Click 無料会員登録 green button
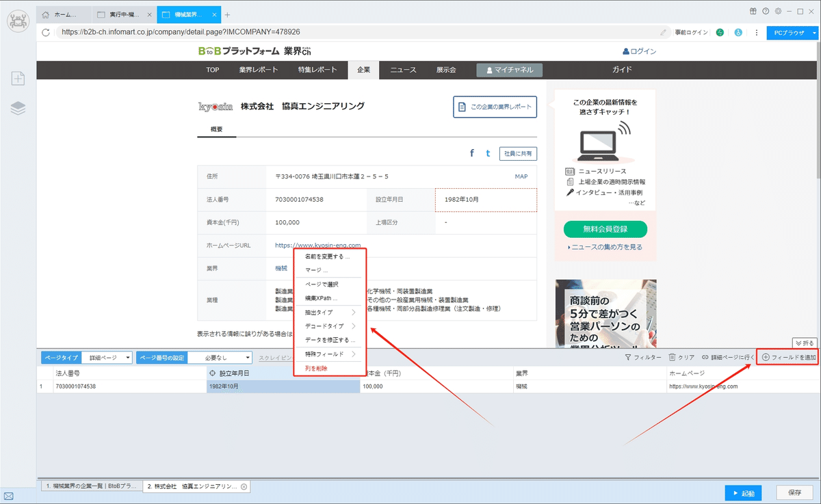Screen dimensions: 821x504 [605, 228]
